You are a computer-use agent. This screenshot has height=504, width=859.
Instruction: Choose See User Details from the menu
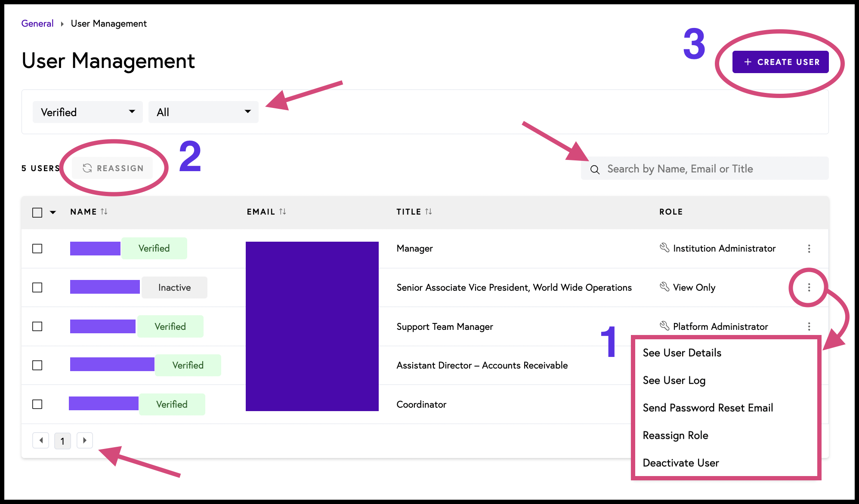click(682, 353)
